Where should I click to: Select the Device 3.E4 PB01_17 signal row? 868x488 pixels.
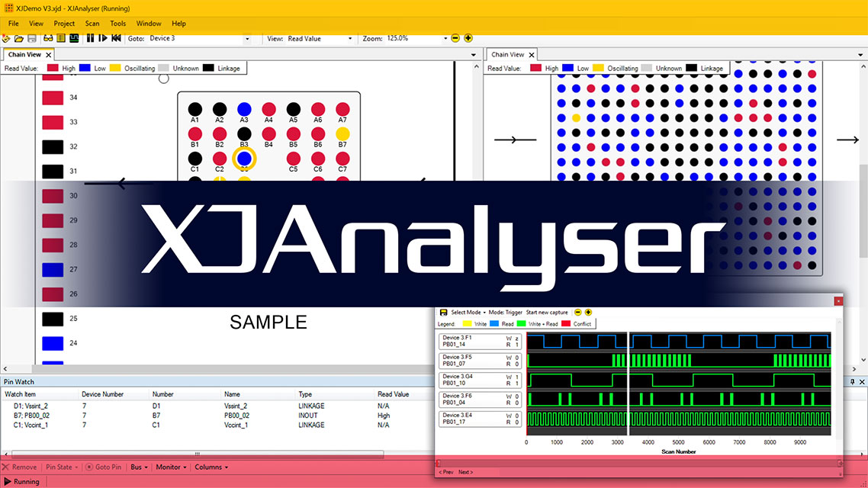tap(480, 419)
